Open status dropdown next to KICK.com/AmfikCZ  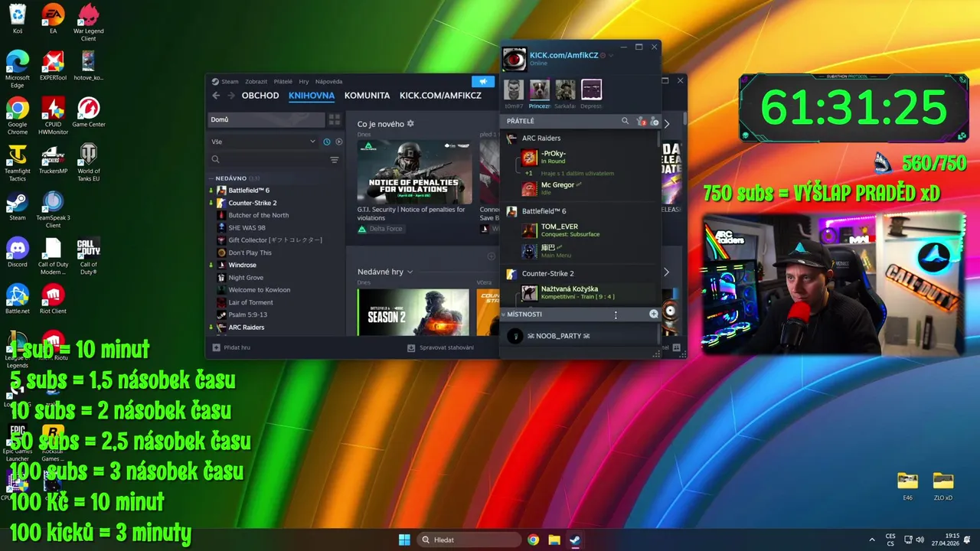click(610, 55)
